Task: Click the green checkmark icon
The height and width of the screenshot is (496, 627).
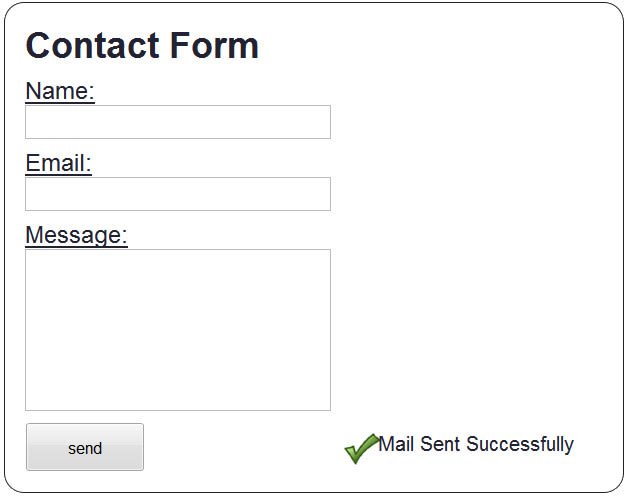Action: (360, 449)
